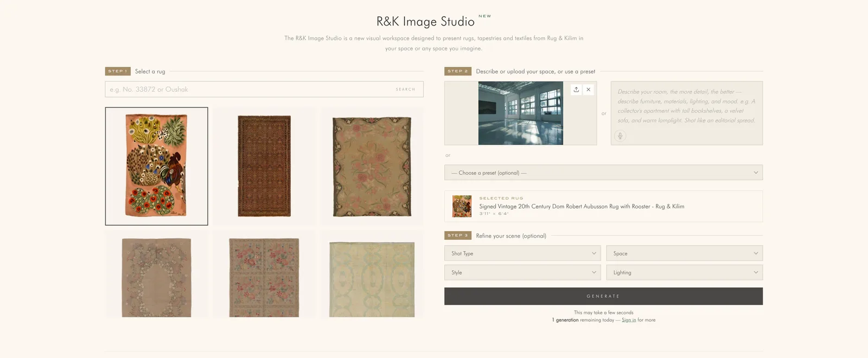Screen dimensions: 868x358
Task: Click the describe your room text area
Action: 687,113
